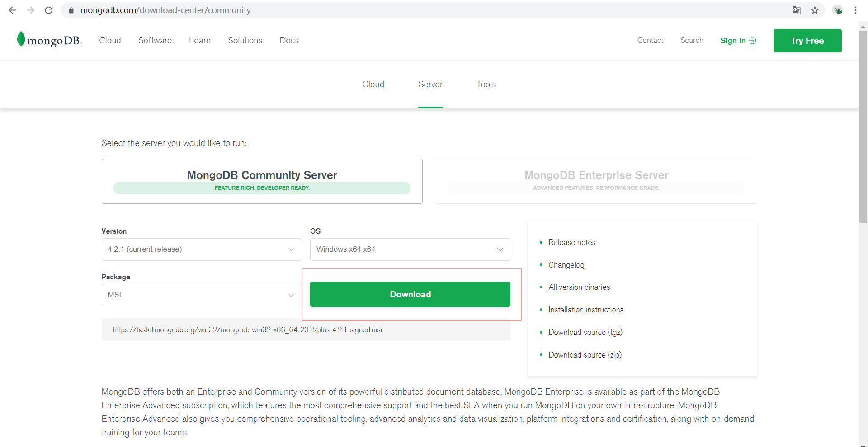Open the Solutions menu
The height and width of the screenshot is (447, 868).
245,40
